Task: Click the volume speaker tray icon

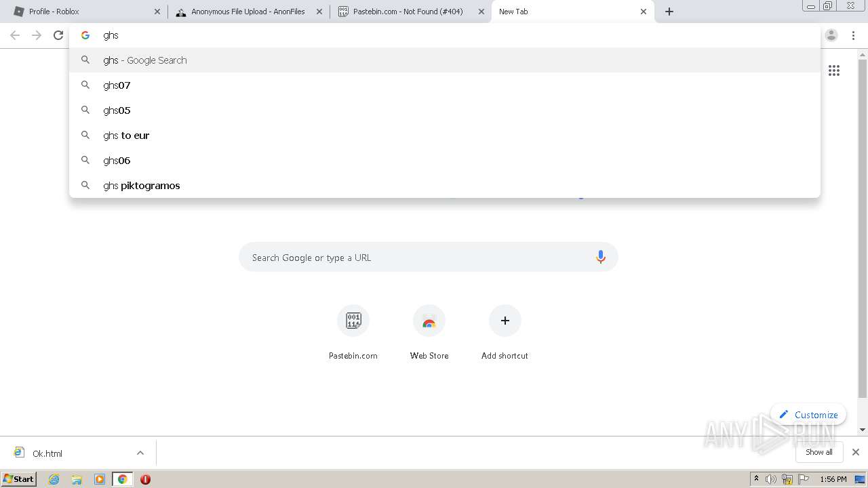Action: pos(771,479)
